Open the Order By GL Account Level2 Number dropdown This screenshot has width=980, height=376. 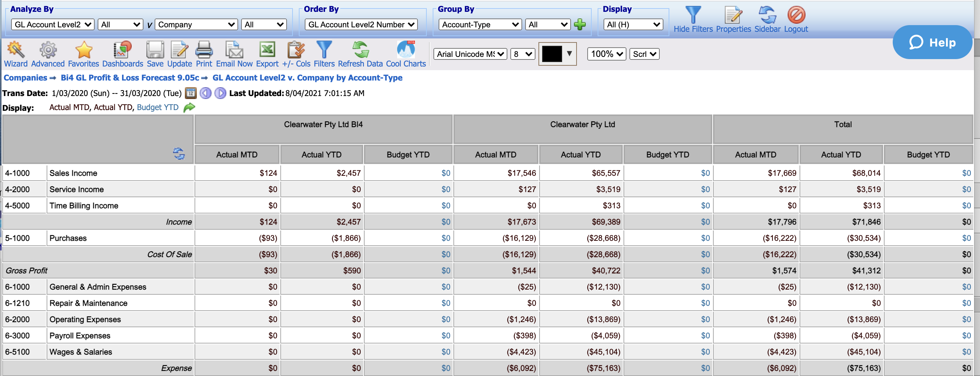click(361, 25)
